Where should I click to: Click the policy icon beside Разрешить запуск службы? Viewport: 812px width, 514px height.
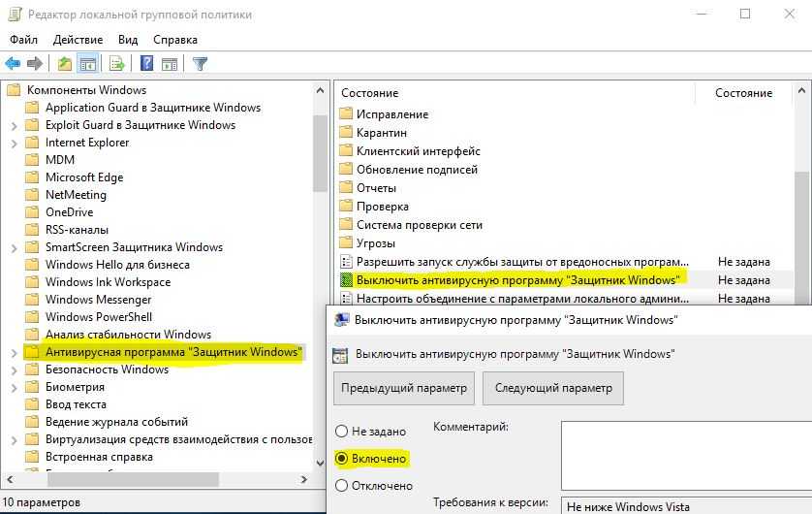point(346,261)
